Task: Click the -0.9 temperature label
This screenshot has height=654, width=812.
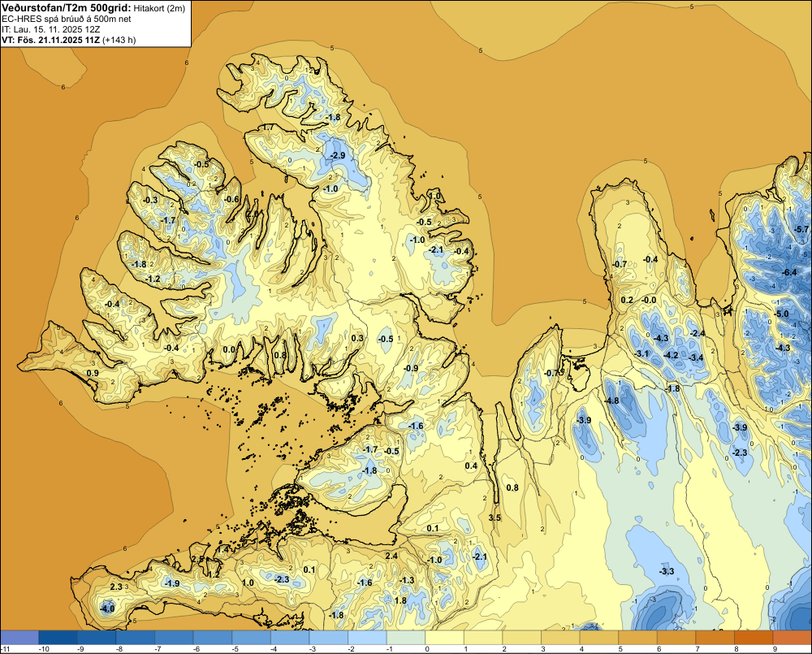Action: click(411, 369)
